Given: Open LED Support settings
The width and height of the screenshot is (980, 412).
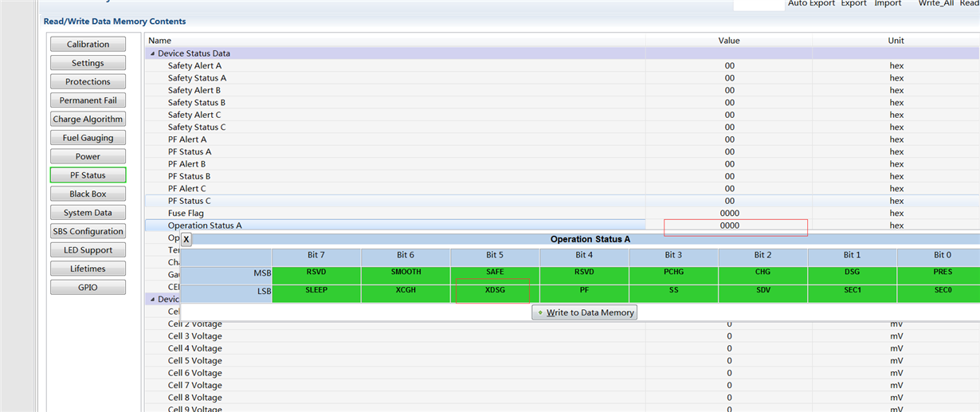Looking at the screenshot, I should pyautogui.click(x=88, y=250).
